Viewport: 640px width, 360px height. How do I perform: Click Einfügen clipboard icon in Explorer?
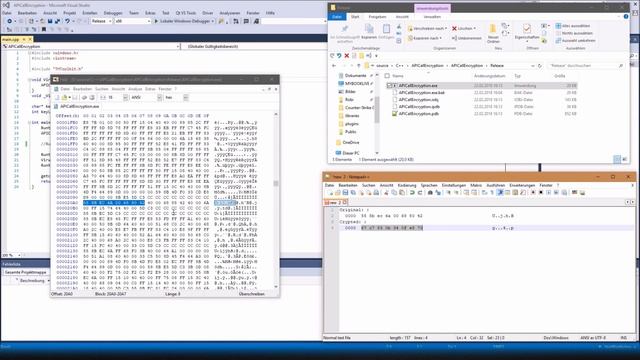(x=386, y=31)
